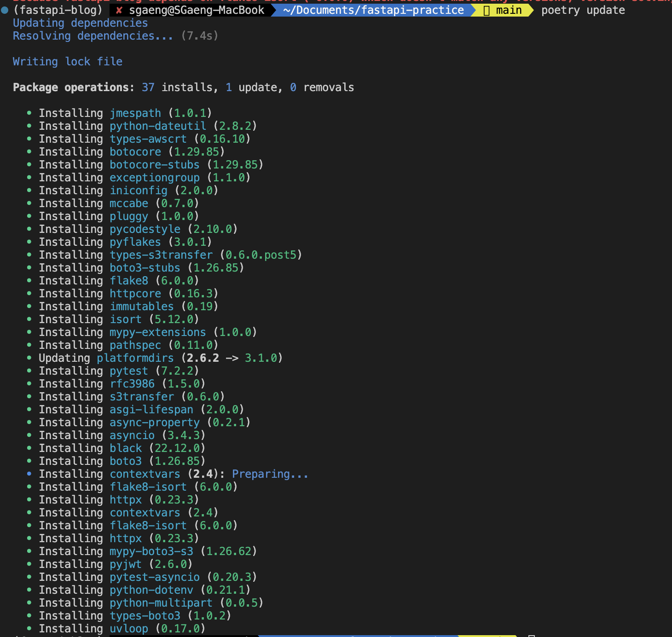Click boto3-stubs package name
This screenshot has width=672, height=637.
point(145,268)
